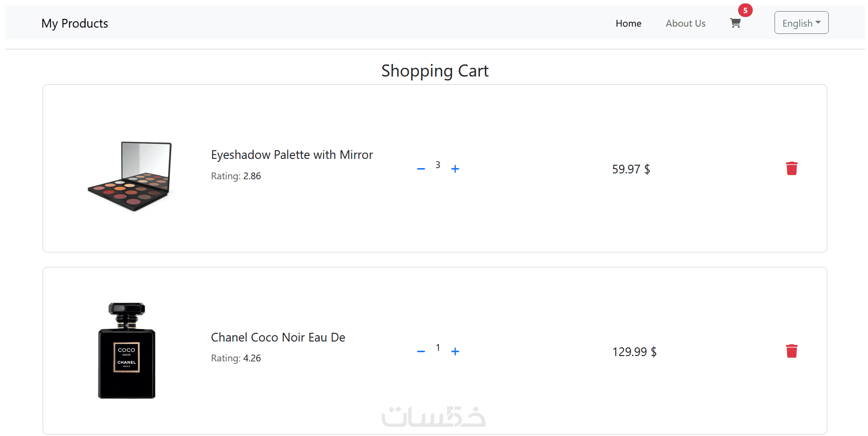Click the Eyeshadow Palette quantity value 3
The height and width of the screenshot is (436, 868).
pos(438,165)
